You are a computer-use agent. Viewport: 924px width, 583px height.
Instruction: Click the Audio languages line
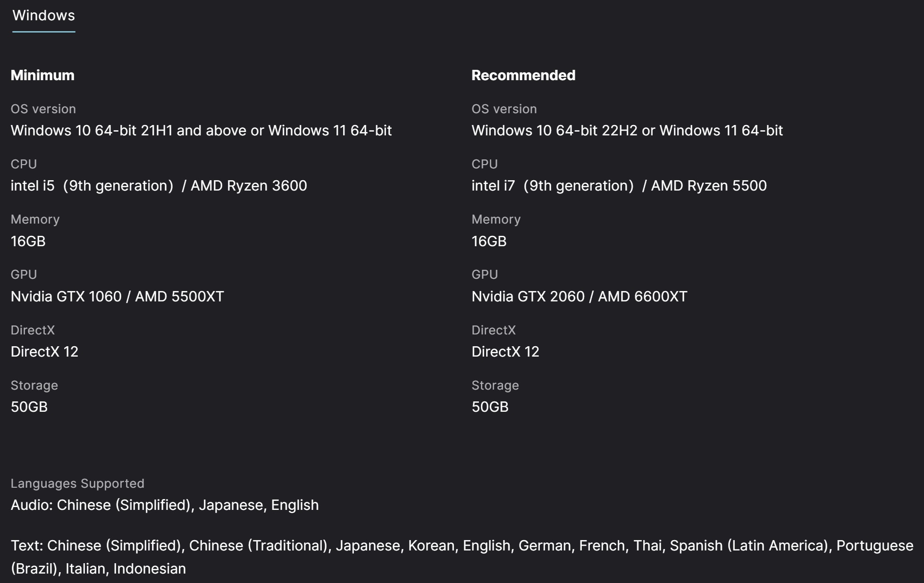[x=165, y=505]
